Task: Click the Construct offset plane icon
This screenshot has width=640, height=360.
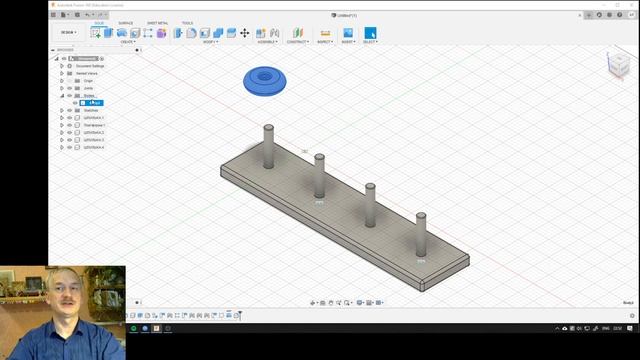Action: click(298, 33)
